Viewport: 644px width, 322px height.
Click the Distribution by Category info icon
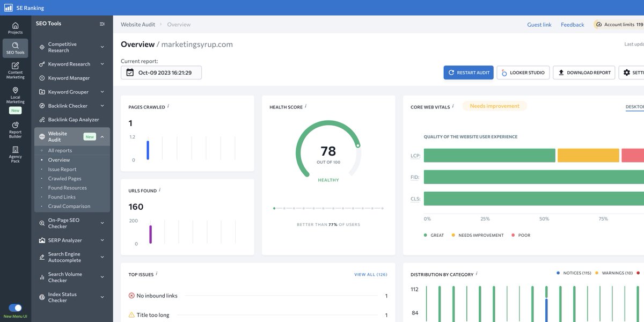[x=476, y=274]
